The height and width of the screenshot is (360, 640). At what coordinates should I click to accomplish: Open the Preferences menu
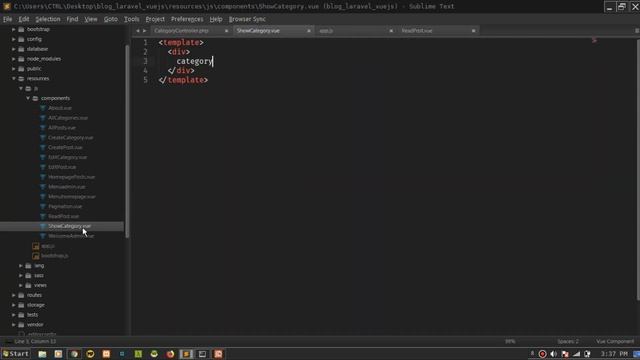[x=187, y=19]
